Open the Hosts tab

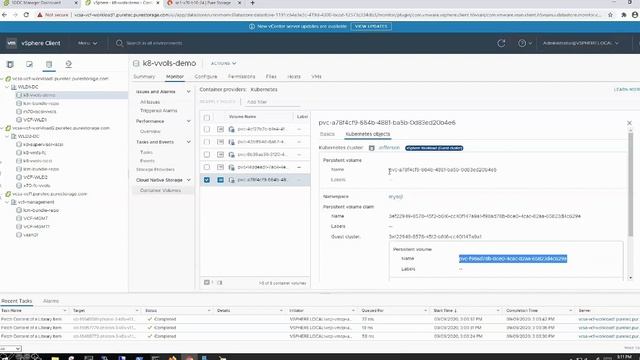pos(294,76)
